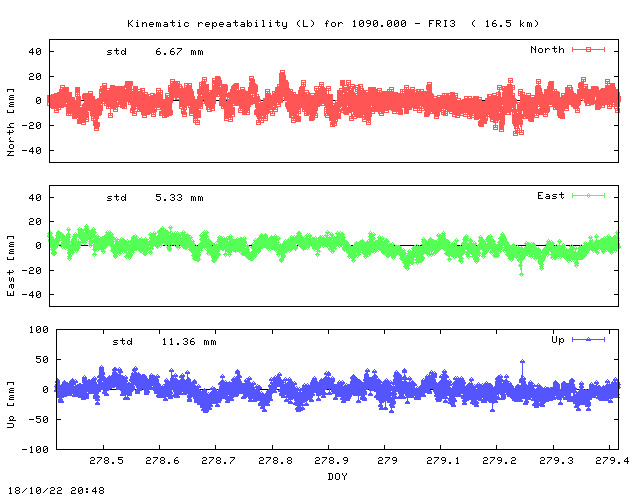Select the "6.67 mm" std value in the North plot
The height and width of the screenshot is (496, 640).
click(179, 52)
